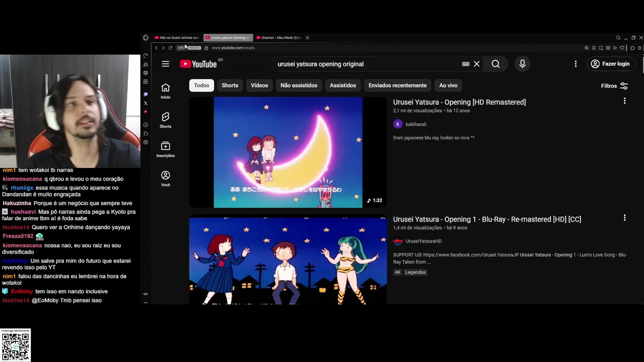Open the YouTube hamburger guide menu
The width and height of the screenshot is (644, 362).
166,64
